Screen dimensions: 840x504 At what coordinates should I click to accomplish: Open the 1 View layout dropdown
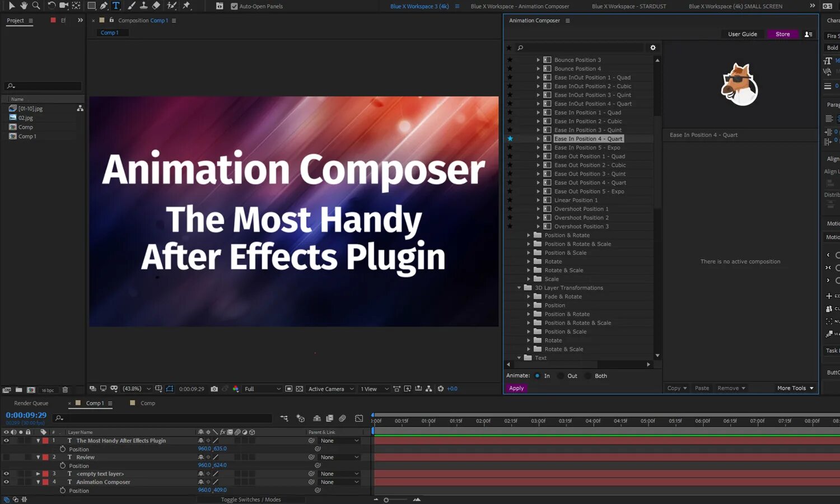tap(374, 389)
